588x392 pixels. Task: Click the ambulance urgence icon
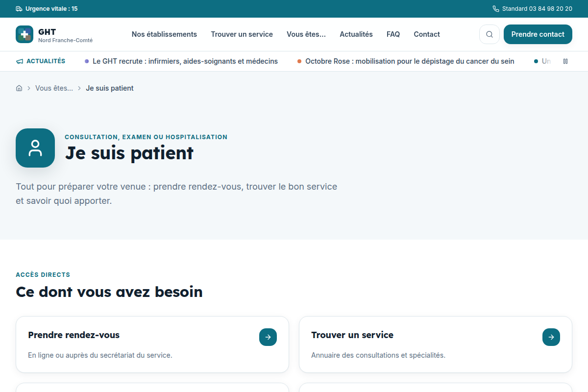(19, 9)
